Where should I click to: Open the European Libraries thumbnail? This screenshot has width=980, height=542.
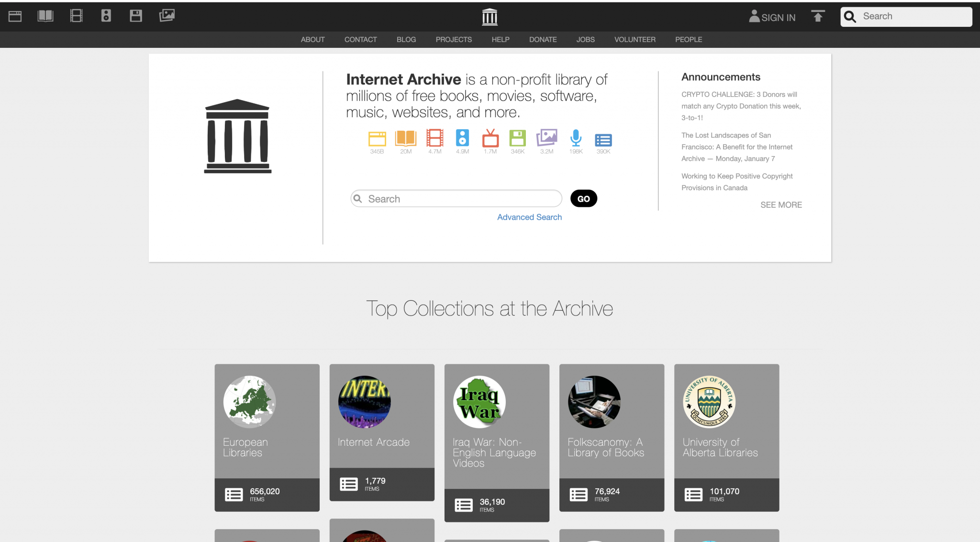pyautogui.click(x=249, y=402)
